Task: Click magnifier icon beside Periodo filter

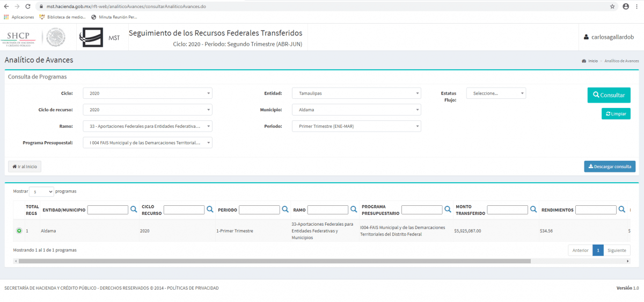Action: tap(285, 210)
